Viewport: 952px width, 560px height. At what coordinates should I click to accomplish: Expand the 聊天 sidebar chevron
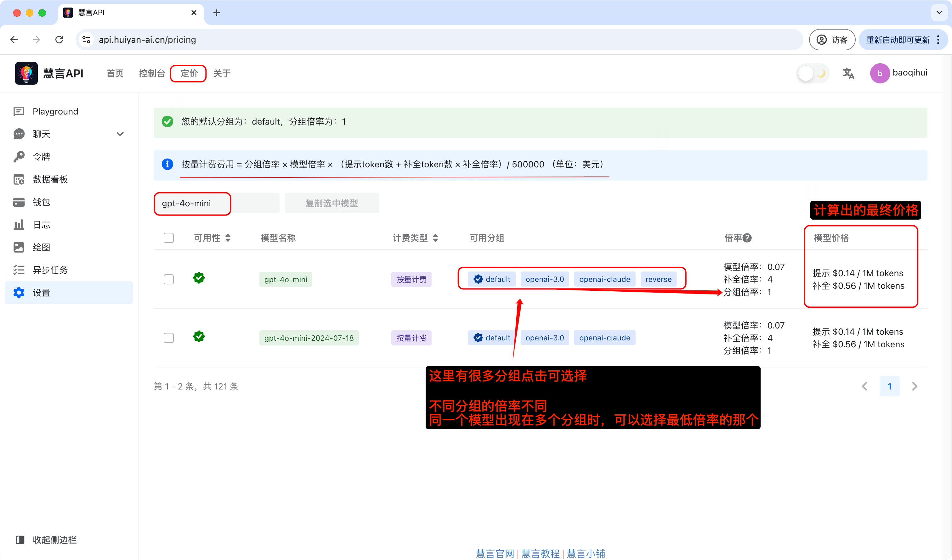point(120,134)
